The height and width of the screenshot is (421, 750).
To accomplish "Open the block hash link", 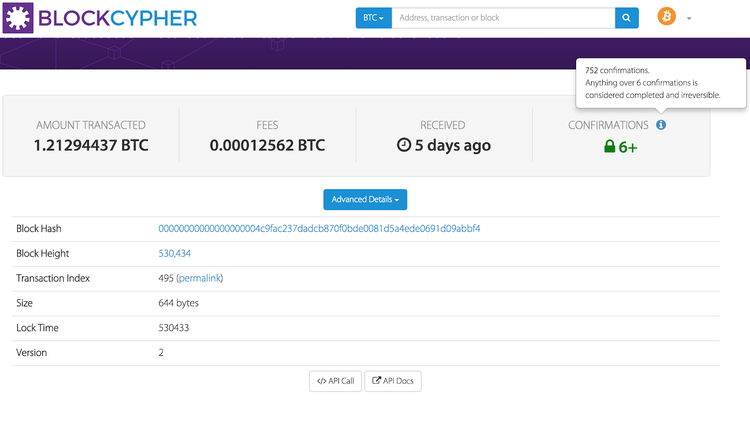I will point(319,228).
